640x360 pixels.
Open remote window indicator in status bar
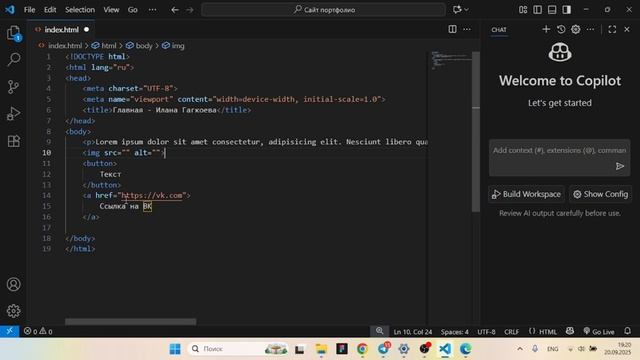(9, 331)
